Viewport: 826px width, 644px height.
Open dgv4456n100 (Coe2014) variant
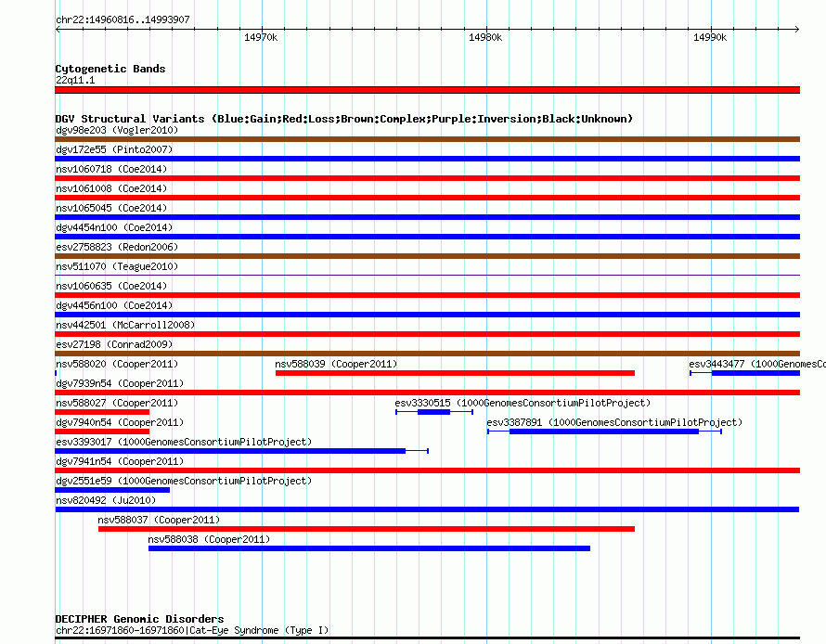coord(114,305)
